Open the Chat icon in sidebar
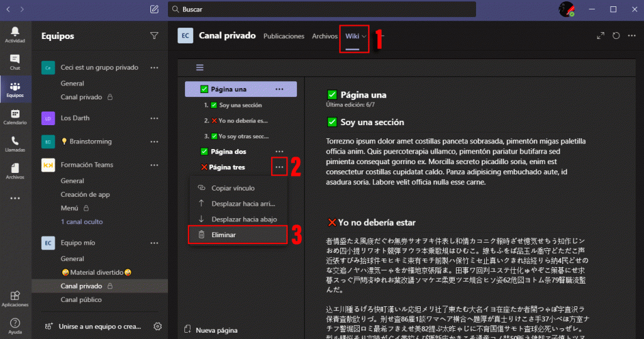Image resolution: width=644 pixels, height=339 pixels. click(15, 62)
